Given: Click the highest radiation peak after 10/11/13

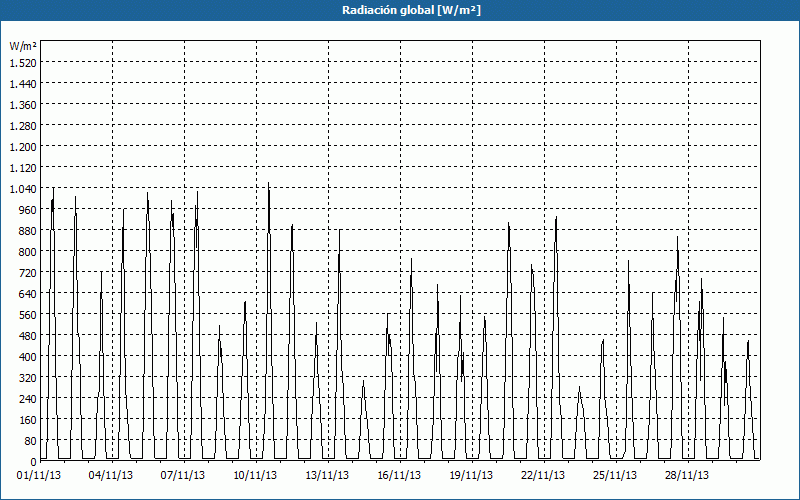Looking at the screenshot, I should [x=268, y=184].
